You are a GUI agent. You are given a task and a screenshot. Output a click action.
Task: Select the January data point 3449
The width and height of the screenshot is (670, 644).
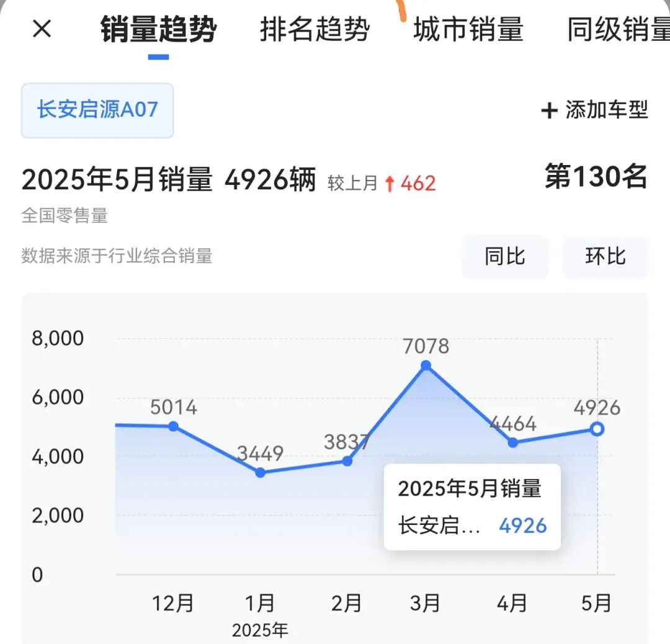click(x=260, y=473)
